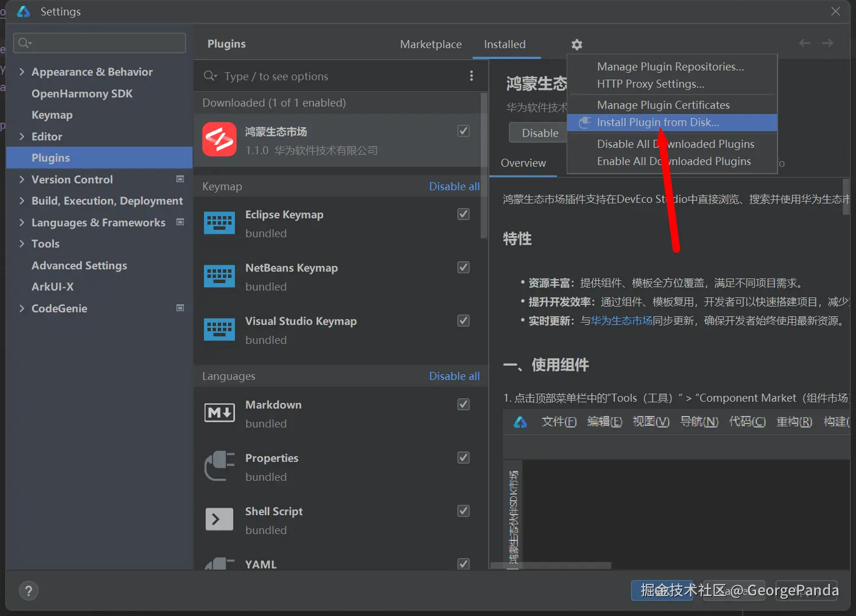Expand Build, Execution, Deployment node
856x616 pixels.
click(x=22, y=201)
